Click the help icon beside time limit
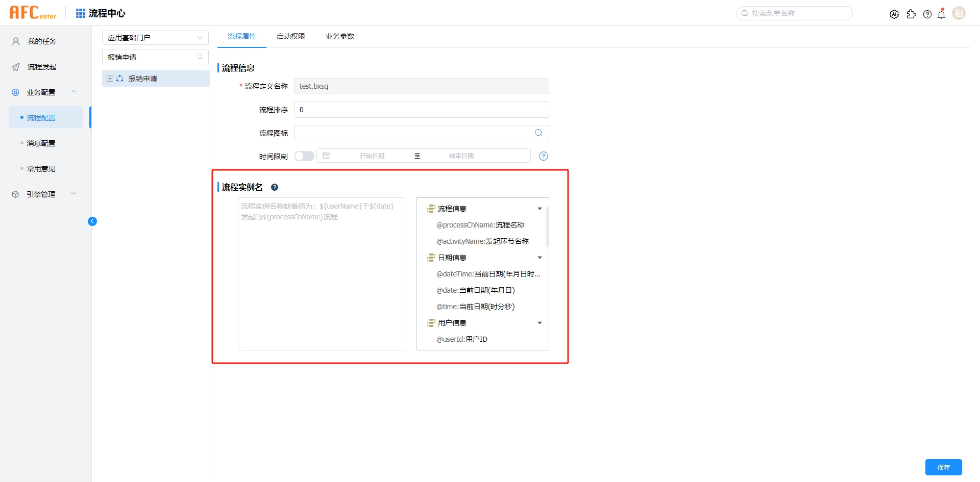This screenshot has width=980, height=482. (x=544, y=156)
